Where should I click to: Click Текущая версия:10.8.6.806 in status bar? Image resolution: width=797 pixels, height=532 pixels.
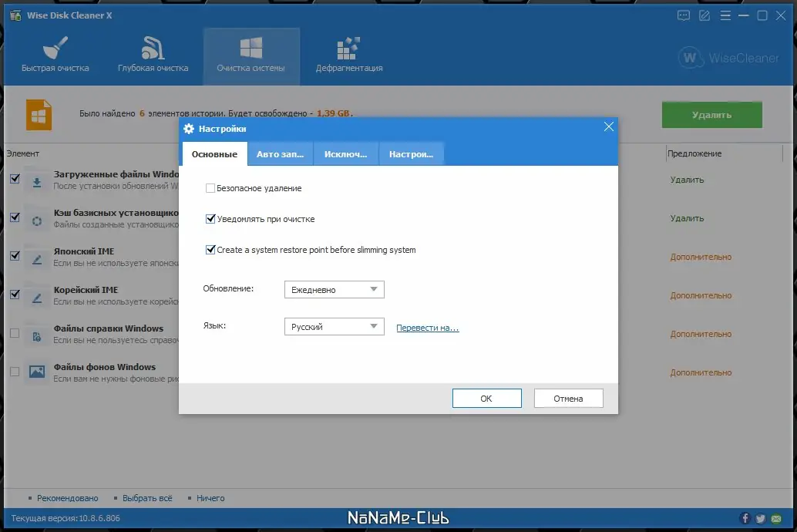pos(66,518)
